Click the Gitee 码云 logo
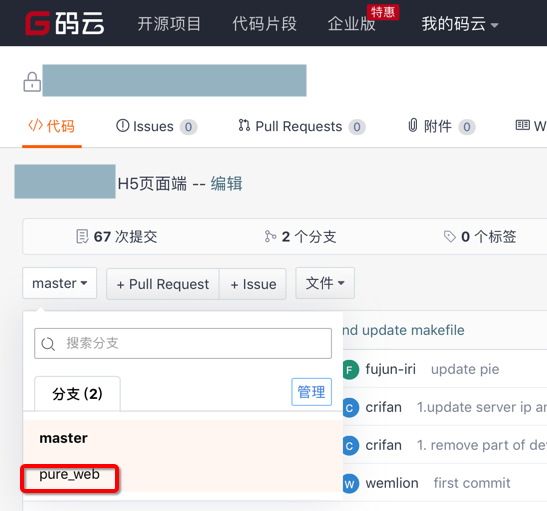The image size is (547, 511). click(65, 23)
